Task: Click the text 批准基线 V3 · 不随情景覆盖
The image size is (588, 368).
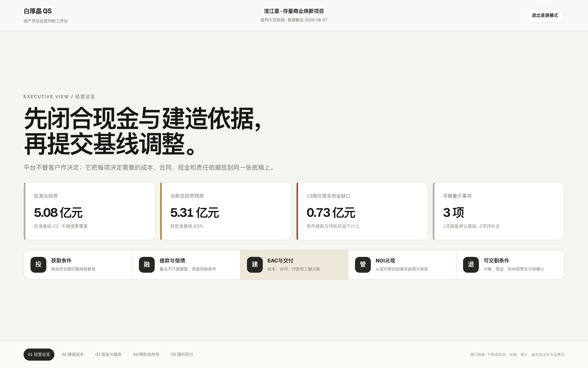Action: click(61, 226)
